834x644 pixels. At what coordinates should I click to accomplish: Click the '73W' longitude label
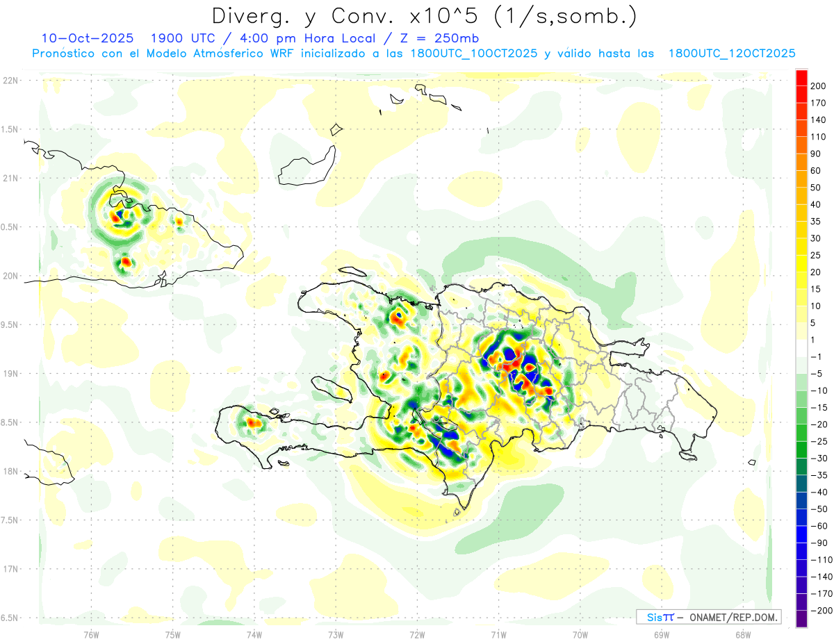[x=336, y=634]
